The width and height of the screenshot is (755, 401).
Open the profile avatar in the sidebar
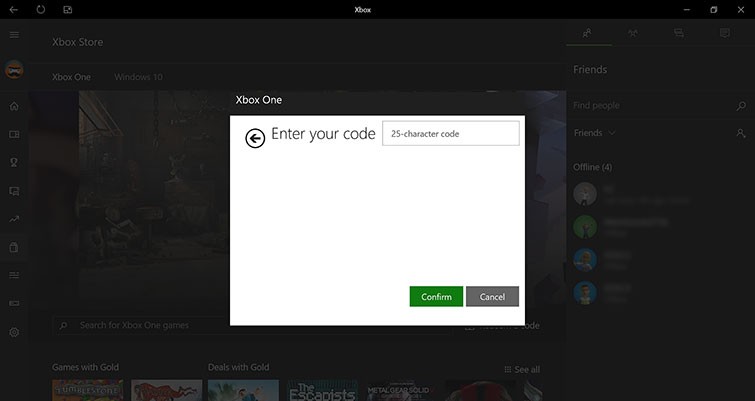tap(14, 70)
